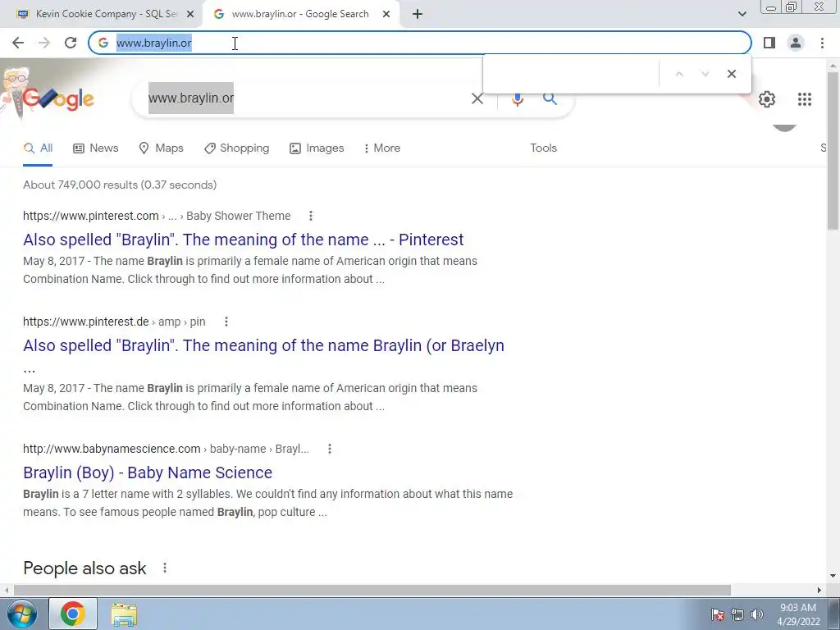
Task: Open Action Center flag icon
Action: pyautogui.click(x=718, y=614)
